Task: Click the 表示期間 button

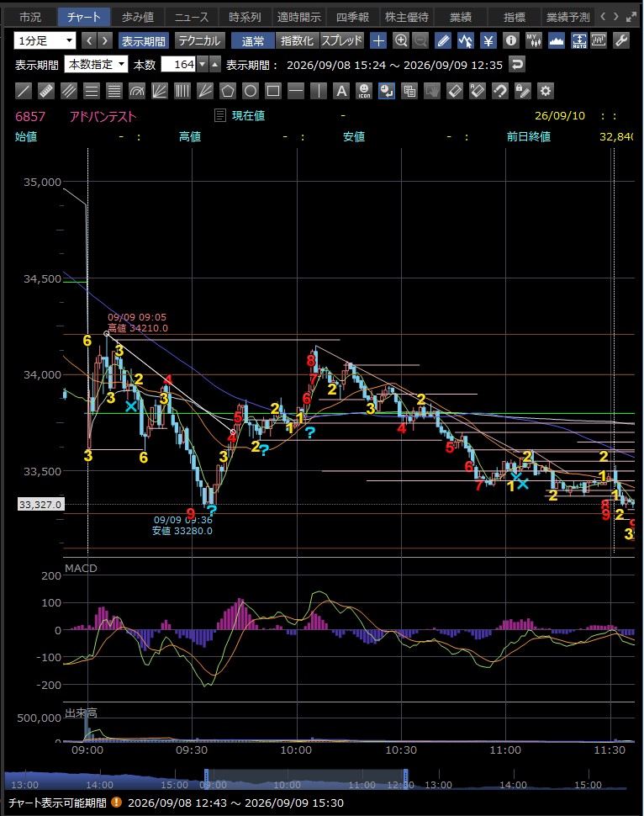Action: (144, 40)
